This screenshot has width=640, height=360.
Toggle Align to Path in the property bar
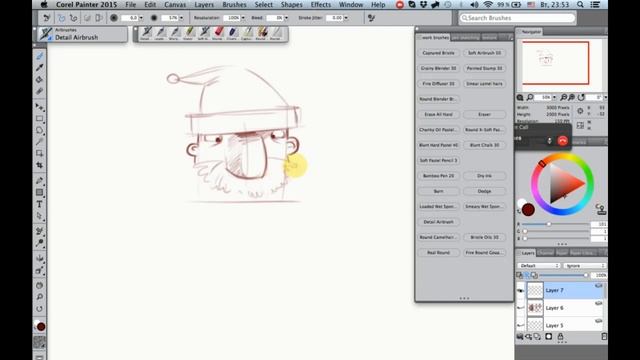click(87, 18)
